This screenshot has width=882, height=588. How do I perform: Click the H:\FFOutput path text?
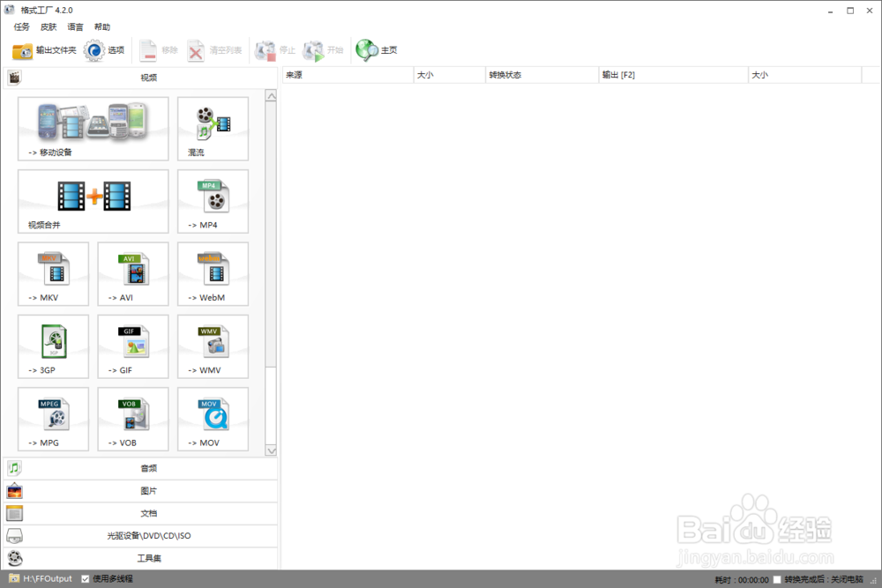pyautogui.click(x=48, y=578)
